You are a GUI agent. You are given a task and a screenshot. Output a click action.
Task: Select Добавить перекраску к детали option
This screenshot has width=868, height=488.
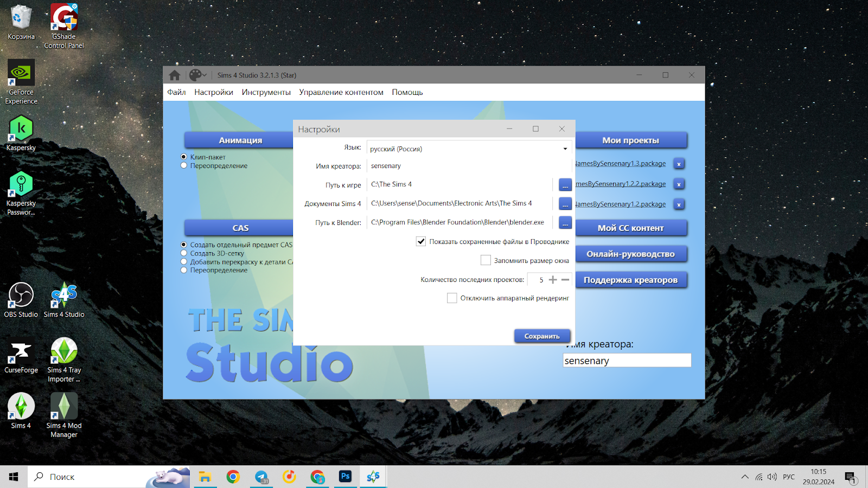[184, 262]
